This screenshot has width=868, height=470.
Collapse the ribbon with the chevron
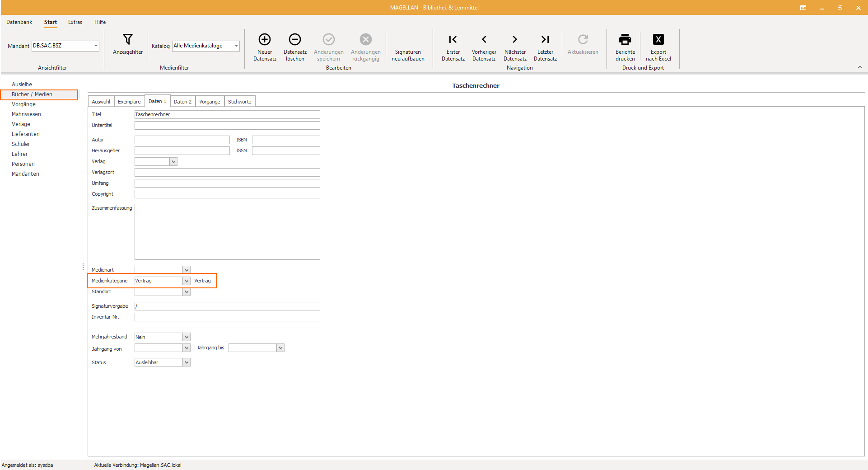pos(860,67)
